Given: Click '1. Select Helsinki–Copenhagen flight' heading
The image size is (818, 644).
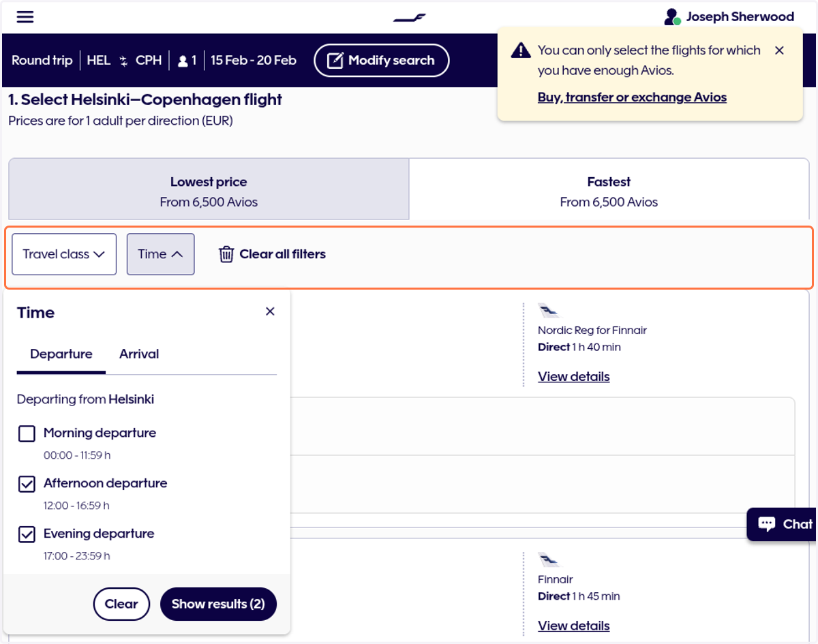Looking at the screenshot, I should [145, 99].
